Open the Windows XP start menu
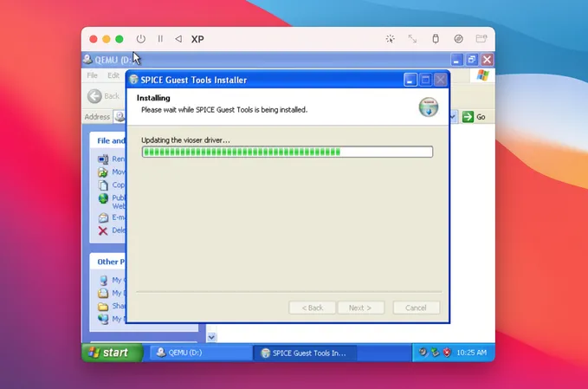Viewport: 588px width, 389px height. coord(112,353)
